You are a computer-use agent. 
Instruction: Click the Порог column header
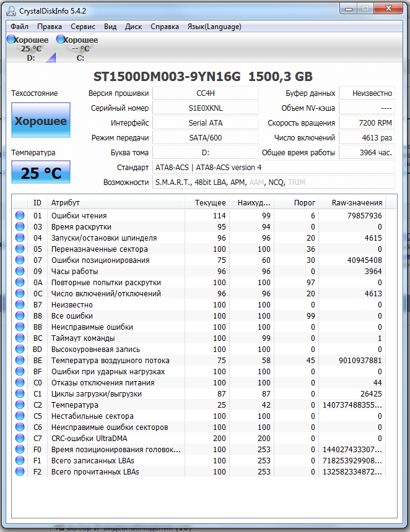tap(296, 202)
